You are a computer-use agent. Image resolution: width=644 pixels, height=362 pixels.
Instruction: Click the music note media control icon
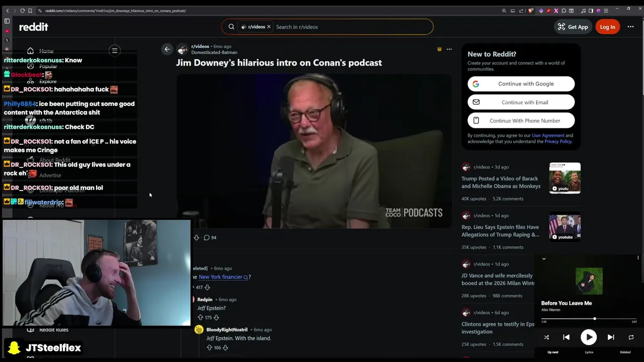click(x=583, y=11)
